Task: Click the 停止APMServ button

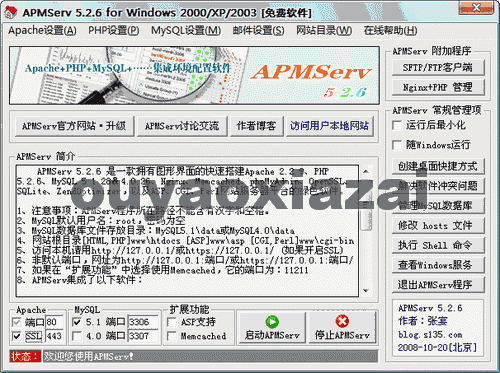Action: click(342, 328)
